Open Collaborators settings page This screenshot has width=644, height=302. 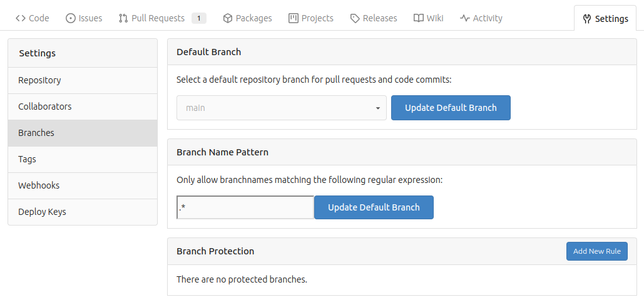pos(45,107)
